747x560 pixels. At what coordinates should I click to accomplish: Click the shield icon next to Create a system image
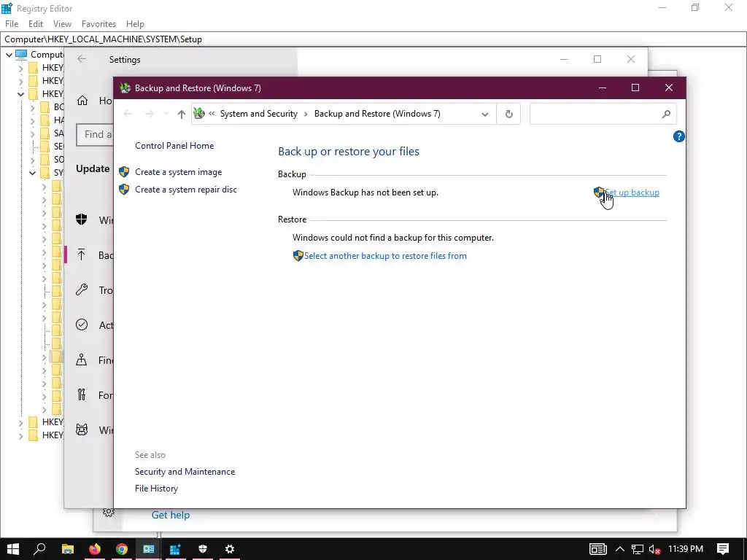click(124, 172)
